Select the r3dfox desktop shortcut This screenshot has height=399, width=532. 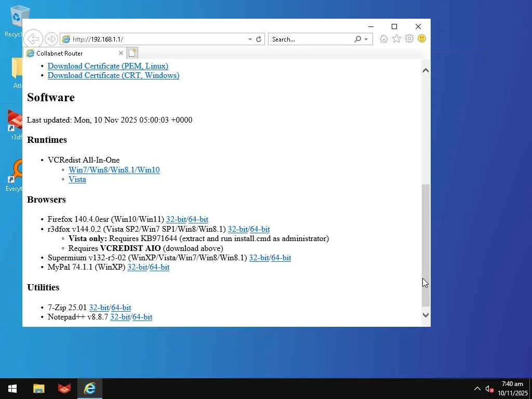tap(15, 125)
